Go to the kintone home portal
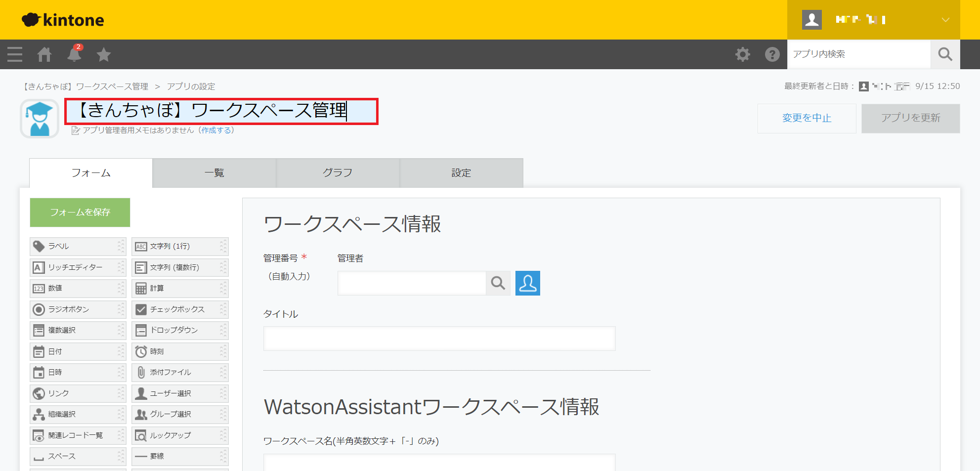This screenshot has height=471, width=980. (44, 54)
